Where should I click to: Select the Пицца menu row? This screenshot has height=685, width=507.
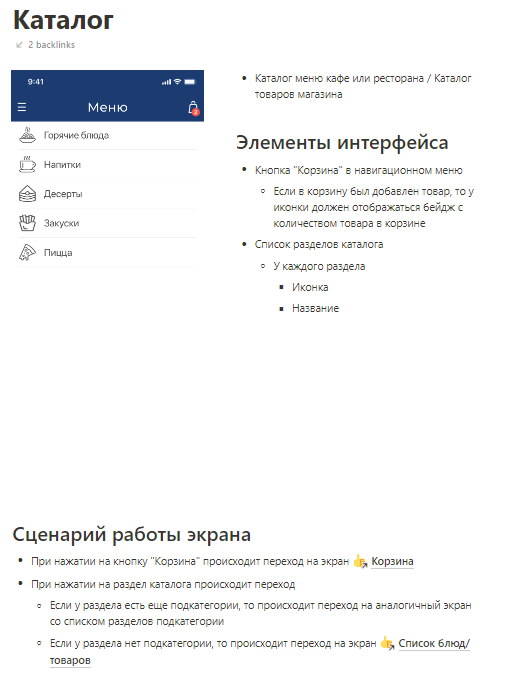pos(107,253)
